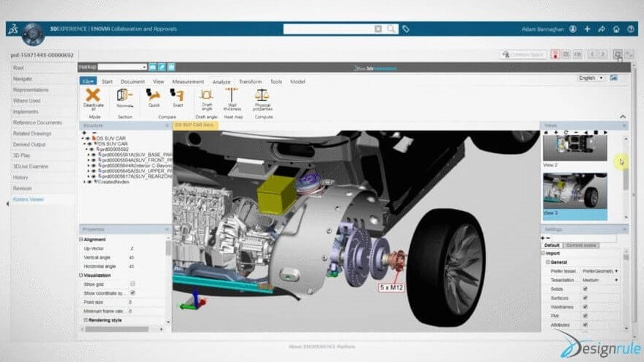
Task: Toggle visibility eye of CreatedNodes
Action: click(89, 182)
